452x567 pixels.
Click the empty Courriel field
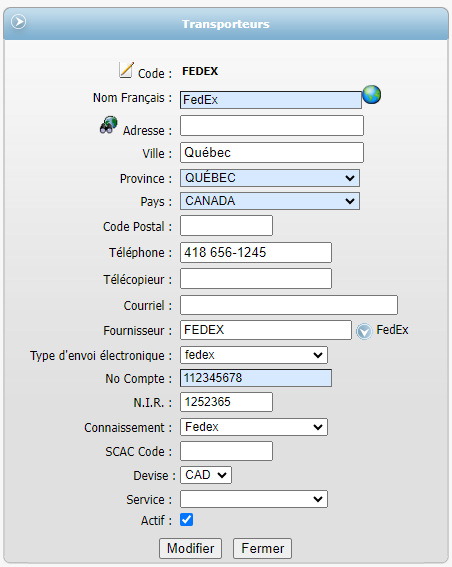point(289,305)
